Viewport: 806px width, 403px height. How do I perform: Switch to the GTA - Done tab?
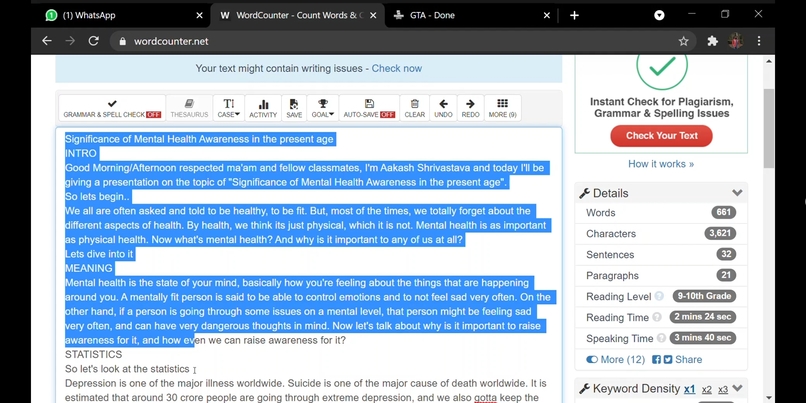(x=468, y=15)
